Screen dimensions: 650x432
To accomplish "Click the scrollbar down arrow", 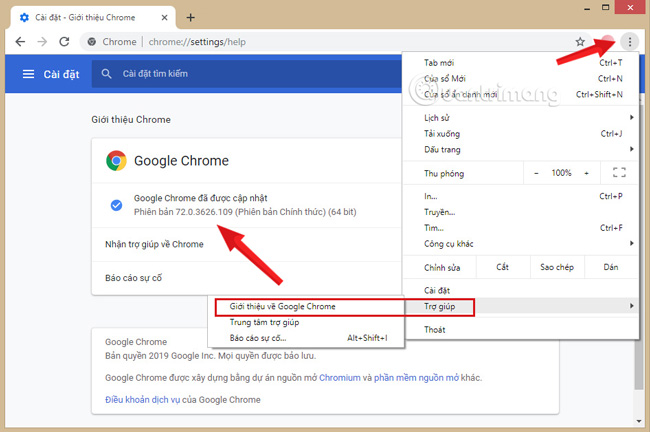I will (639, 421).
